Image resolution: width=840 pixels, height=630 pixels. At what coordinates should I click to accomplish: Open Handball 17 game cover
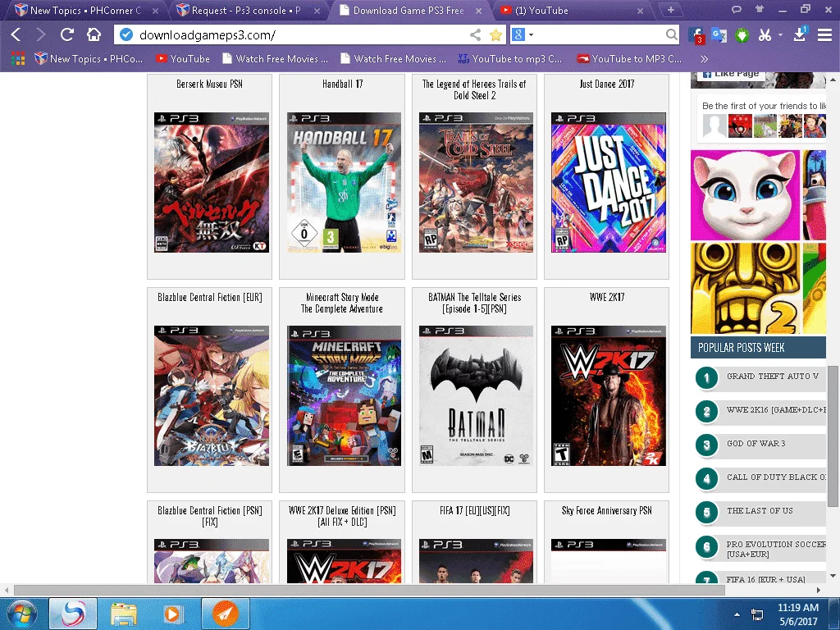(x=344, y=182)
